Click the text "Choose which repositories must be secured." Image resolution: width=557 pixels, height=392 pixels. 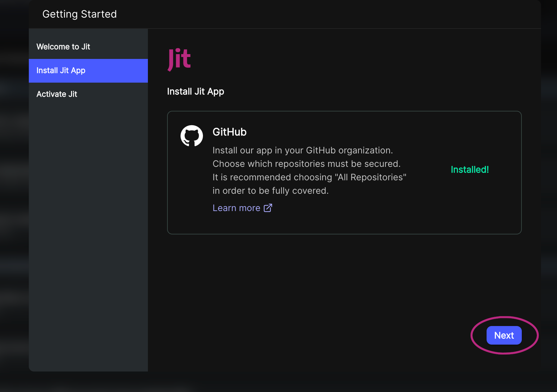[307, 164]
